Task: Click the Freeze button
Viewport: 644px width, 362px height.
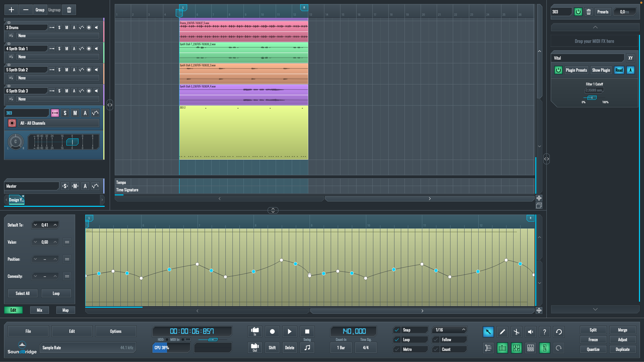Action: (593, 340)
